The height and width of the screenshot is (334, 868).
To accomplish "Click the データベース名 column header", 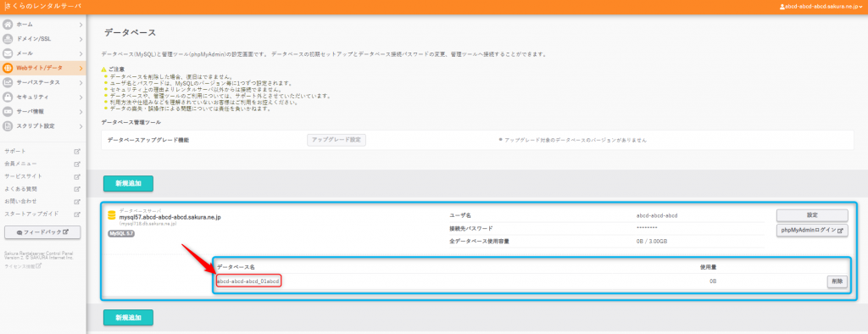I will (236, 267).
